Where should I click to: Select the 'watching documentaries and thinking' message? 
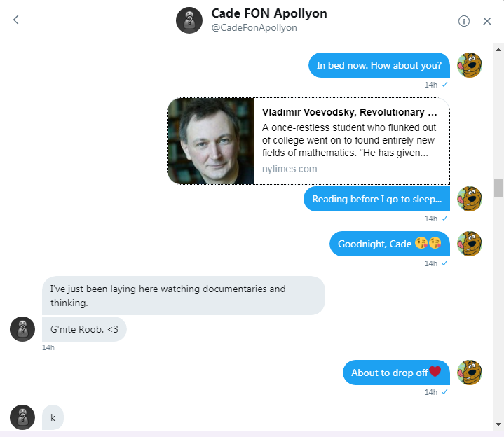184,296
